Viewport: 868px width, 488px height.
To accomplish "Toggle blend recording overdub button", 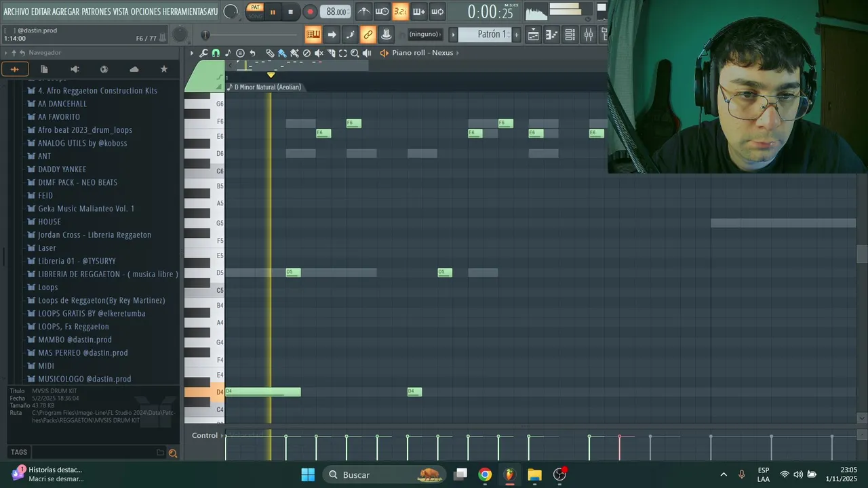I will click(419, 12).
